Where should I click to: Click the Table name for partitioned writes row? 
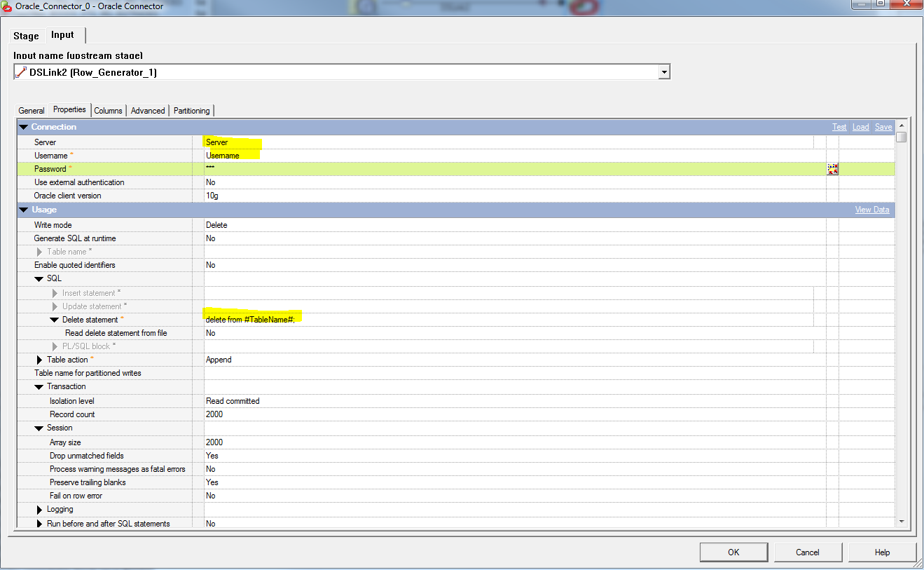point(456,373)
